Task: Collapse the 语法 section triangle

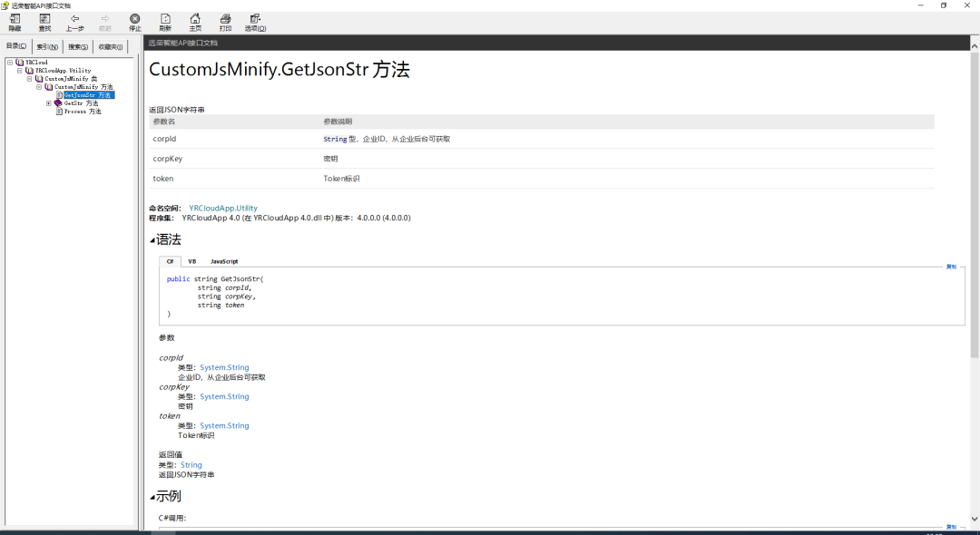Action: click(152, 240)
